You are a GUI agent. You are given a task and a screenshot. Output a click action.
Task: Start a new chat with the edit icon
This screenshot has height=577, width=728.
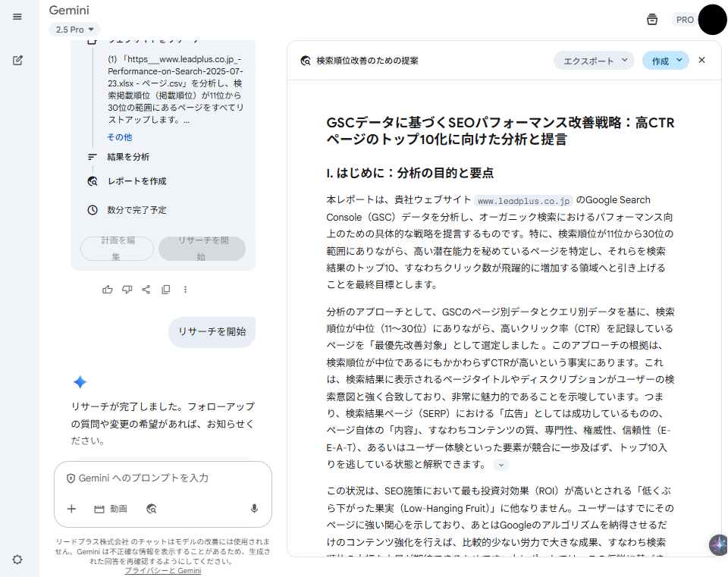point(17,61)
